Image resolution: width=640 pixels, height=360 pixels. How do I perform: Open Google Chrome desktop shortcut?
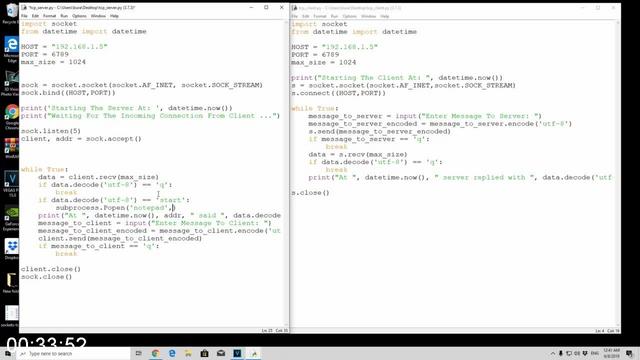(11, 116)
